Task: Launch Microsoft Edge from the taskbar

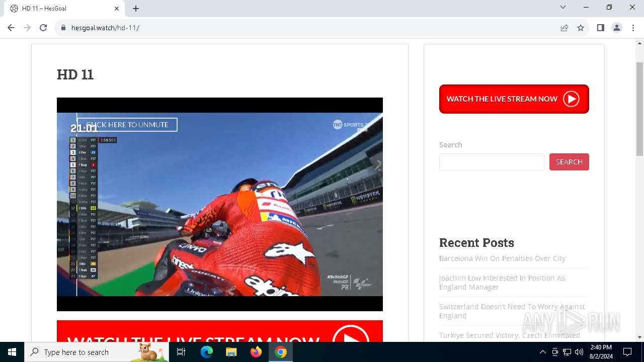Action: (207, 352)
